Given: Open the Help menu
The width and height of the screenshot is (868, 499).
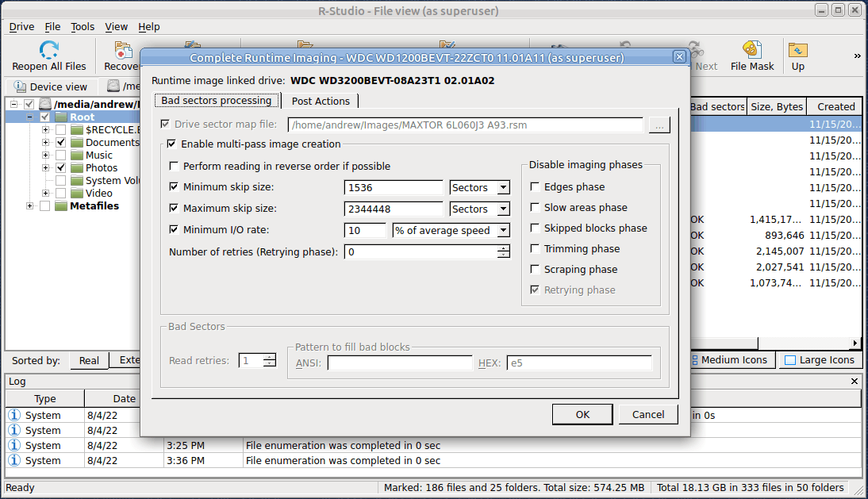Looking at the screenshot, I should point(149,26).
